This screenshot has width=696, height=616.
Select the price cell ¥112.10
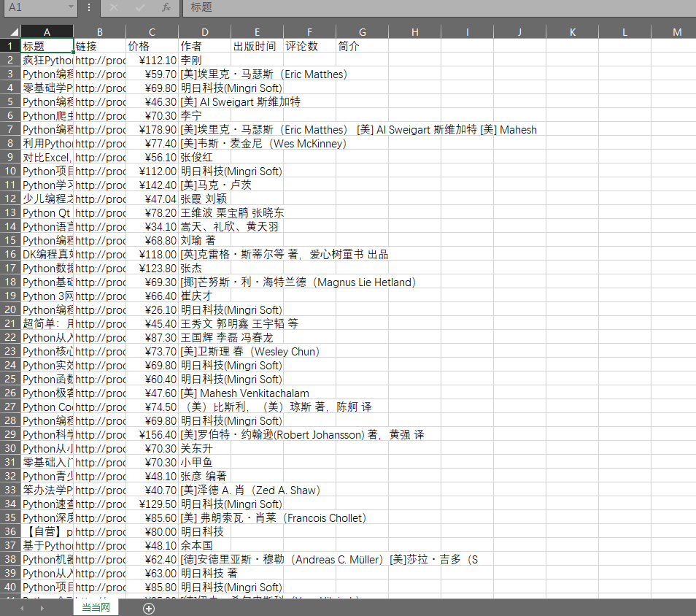tap(152, 60)
